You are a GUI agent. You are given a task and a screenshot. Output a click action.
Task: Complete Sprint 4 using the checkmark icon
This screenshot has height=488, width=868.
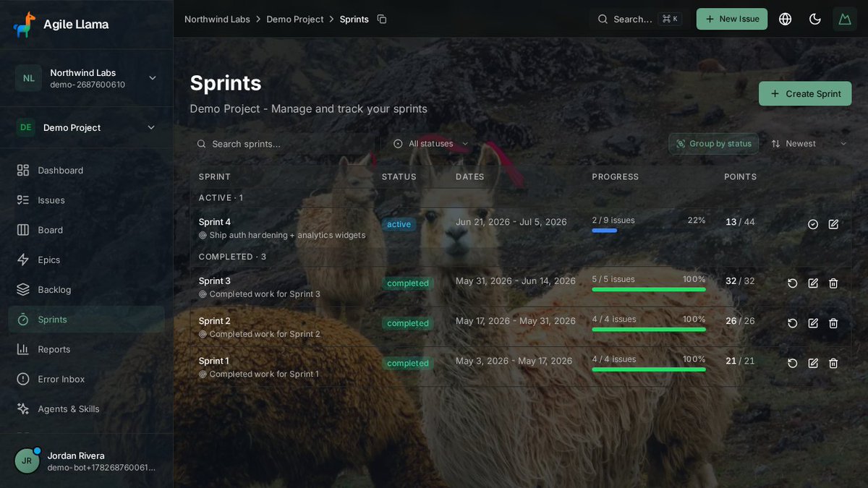(x=813, y=224)
